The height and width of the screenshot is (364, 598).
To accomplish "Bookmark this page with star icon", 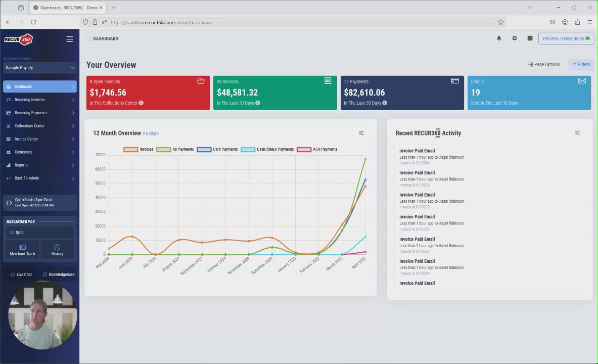I will (500, 22).
